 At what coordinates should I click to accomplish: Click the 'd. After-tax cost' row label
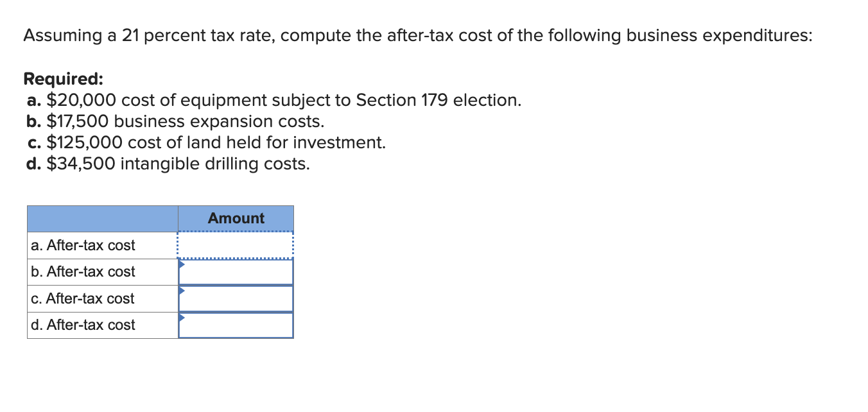[83, 325]
